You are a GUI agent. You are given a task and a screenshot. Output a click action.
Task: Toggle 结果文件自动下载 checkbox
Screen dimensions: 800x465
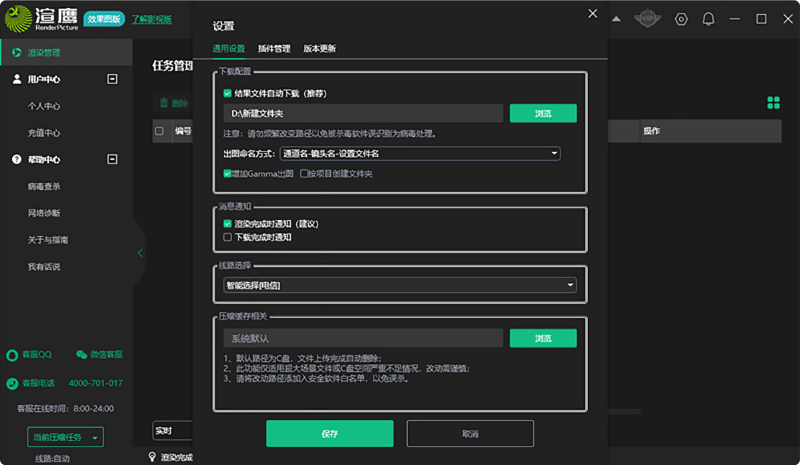coord(228,93)
